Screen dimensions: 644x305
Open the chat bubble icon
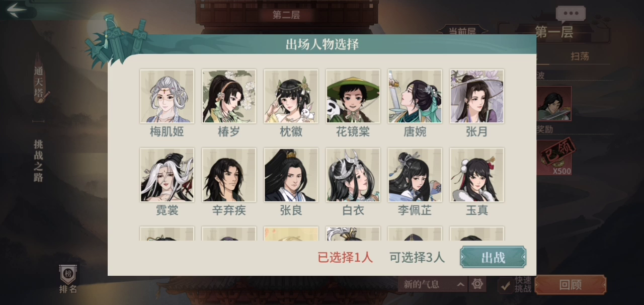coord(571,14)
